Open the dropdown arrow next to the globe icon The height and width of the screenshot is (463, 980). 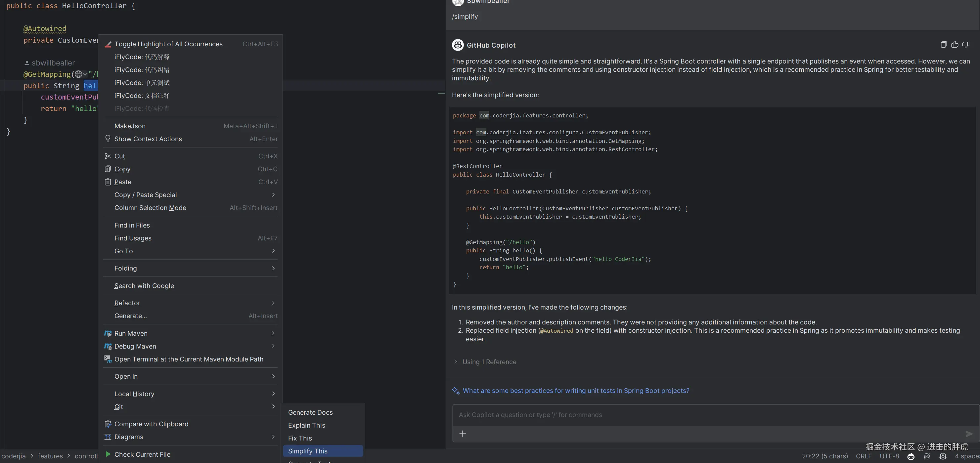85,74
